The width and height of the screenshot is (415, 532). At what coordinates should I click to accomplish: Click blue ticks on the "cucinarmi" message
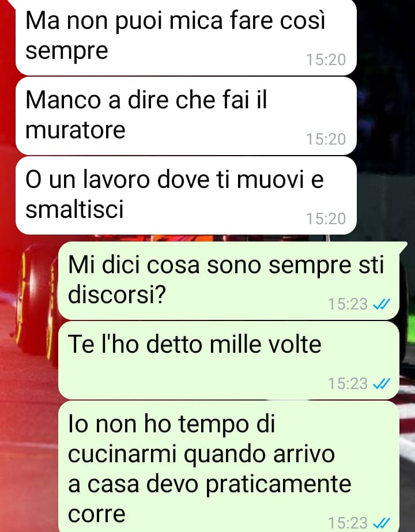point(382,523)
